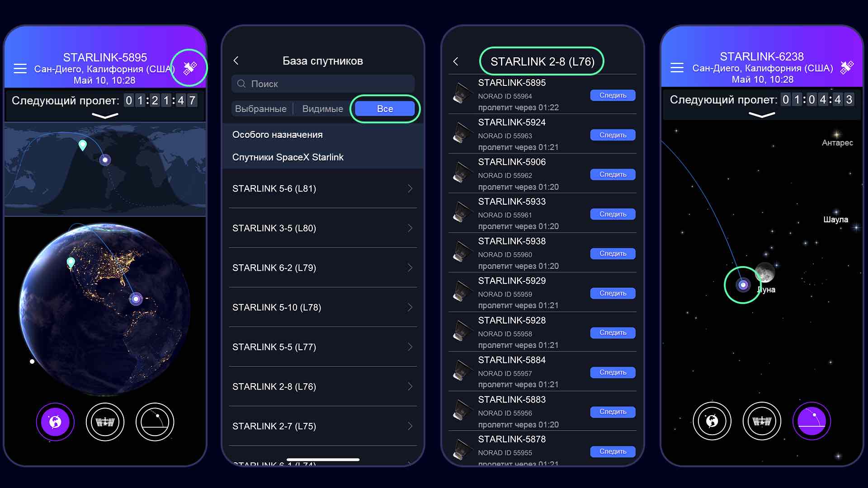The width and height of the screenshot is (868, 488).
Task: Tap globe view icon on STARLINK-6238 screen
Action: 712,421
